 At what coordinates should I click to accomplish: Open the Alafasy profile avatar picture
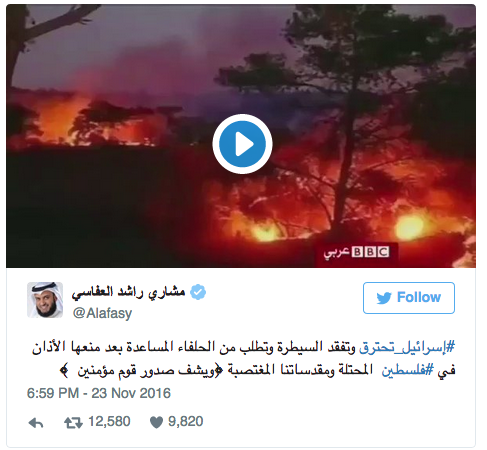tap(45, 300)
